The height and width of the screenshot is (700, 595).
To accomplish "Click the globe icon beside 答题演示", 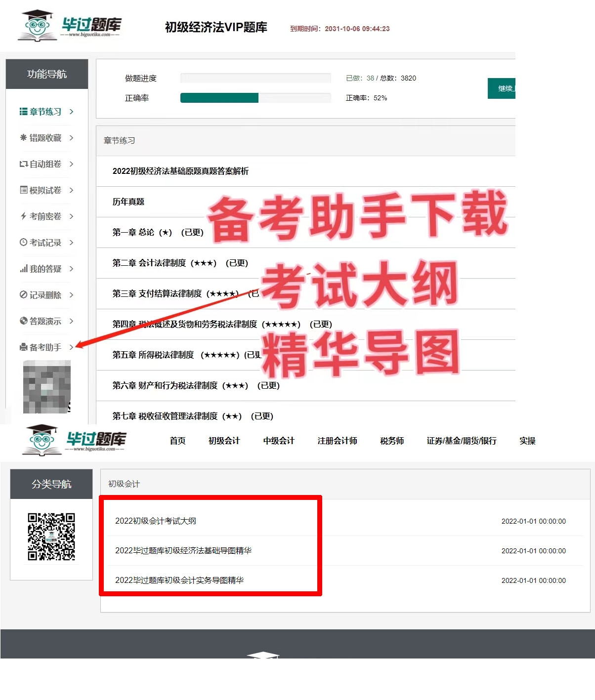I will [23, 321].
